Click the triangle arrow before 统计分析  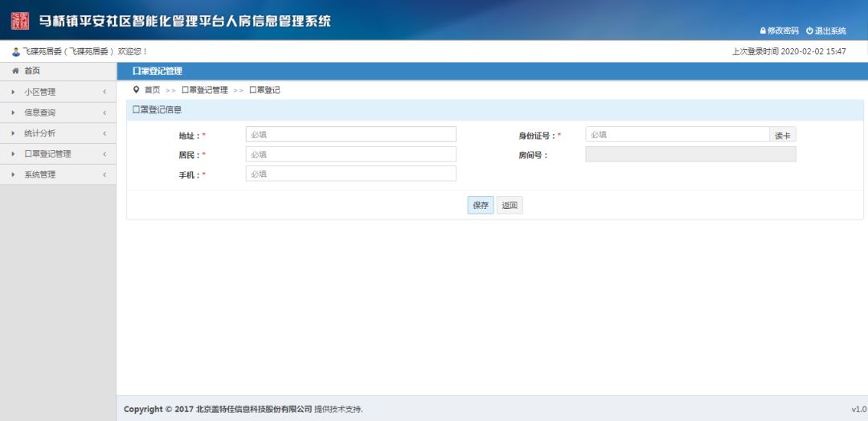tap(14, 133)
